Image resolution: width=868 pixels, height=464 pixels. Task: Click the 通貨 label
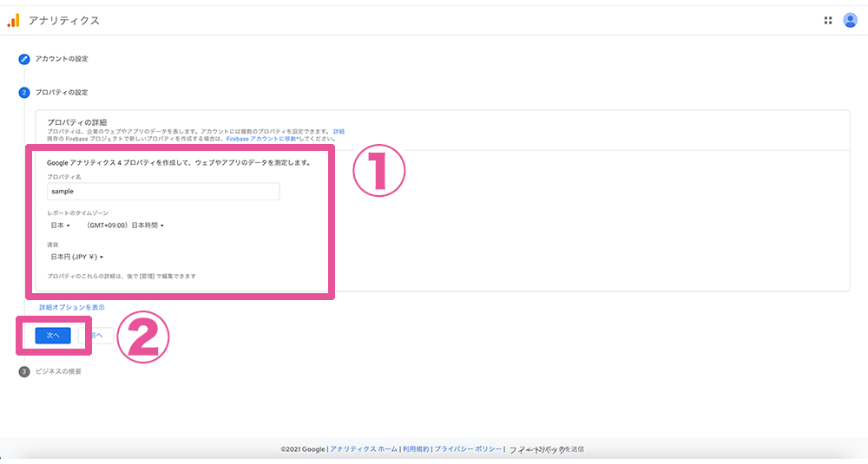(53, 245)
